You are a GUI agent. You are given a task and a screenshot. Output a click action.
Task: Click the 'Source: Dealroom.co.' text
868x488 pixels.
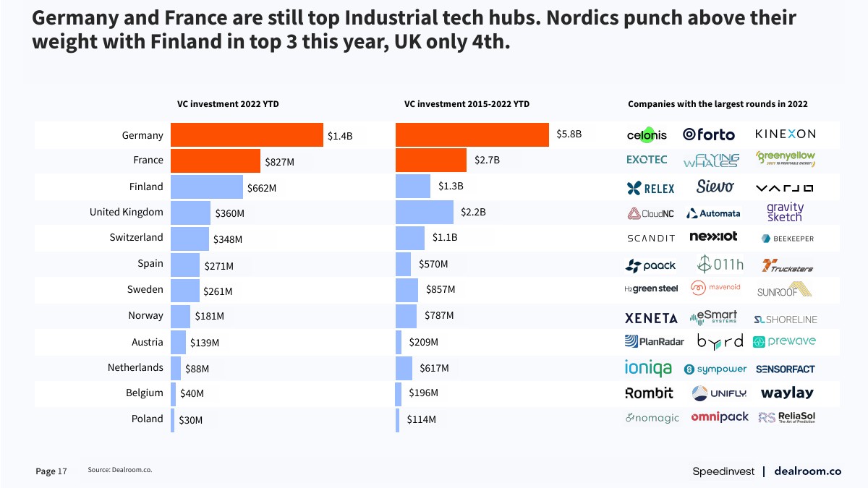coord(120,470)
